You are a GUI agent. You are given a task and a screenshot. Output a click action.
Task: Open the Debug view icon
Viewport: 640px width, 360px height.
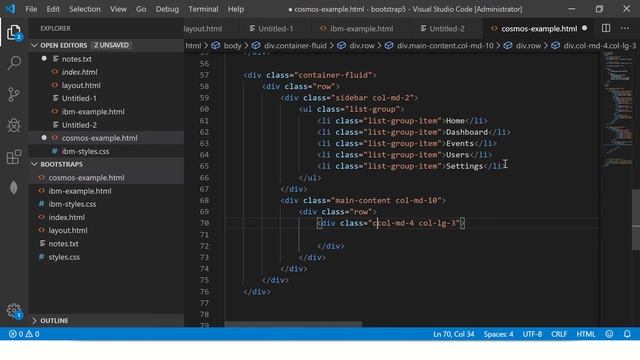click(x=14, y=125)
